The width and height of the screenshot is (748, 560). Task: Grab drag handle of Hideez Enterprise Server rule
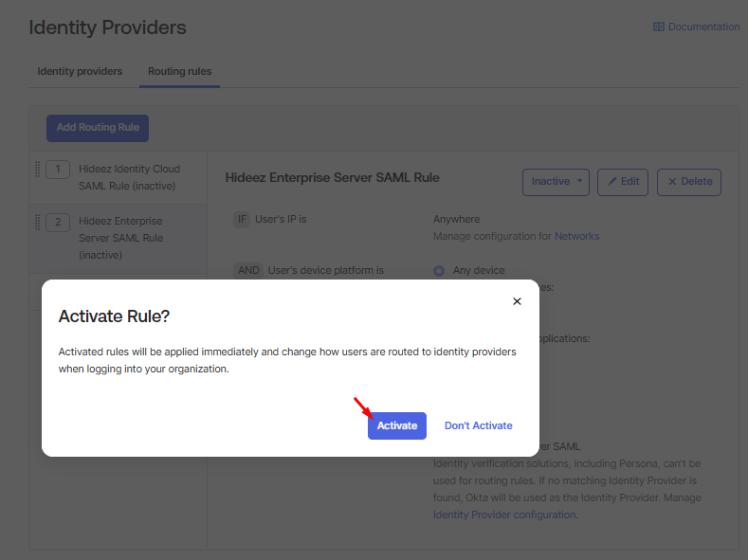click(x=37, y=222)
